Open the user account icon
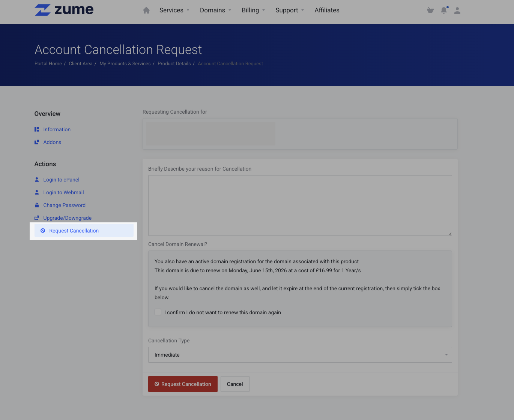Image resolution: width=514 pixels, height=420 pixels. click(x=457, y=10)
